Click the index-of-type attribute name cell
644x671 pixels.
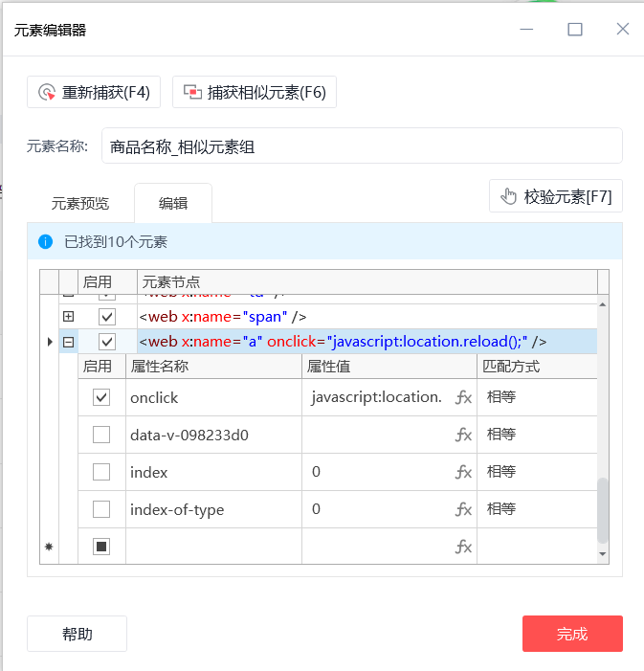pyautogui.click(x=213, y=509)
